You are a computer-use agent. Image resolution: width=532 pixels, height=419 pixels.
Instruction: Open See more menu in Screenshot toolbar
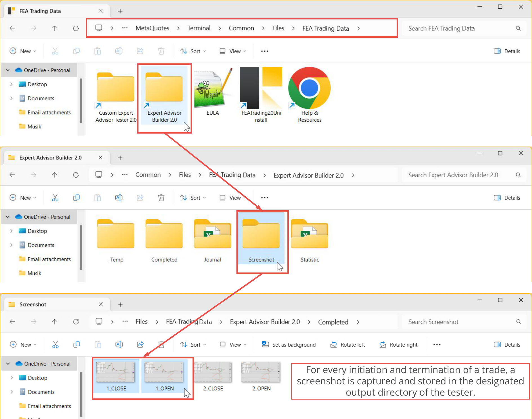click(437, 345)
